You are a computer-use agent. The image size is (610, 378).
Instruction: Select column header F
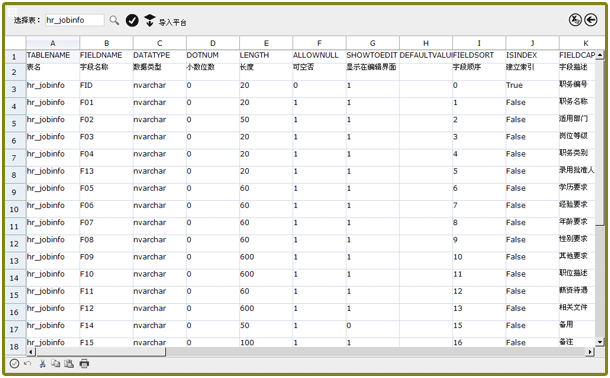coord(319,43)
